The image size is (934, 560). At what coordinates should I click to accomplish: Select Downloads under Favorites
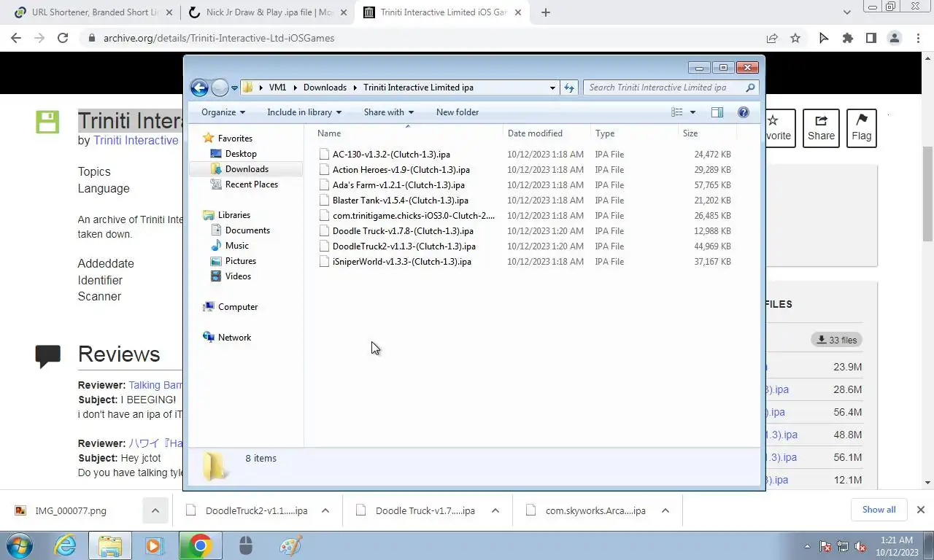(x=247, y=169)
